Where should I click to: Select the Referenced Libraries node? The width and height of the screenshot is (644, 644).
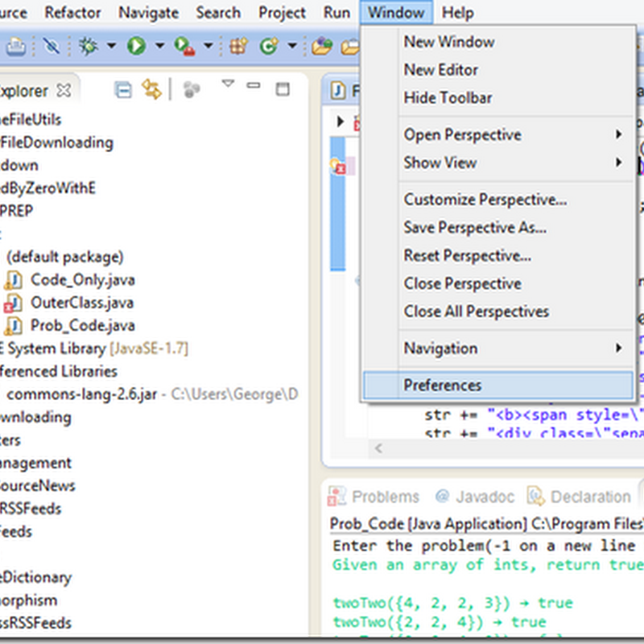click(x=59, y=372)
